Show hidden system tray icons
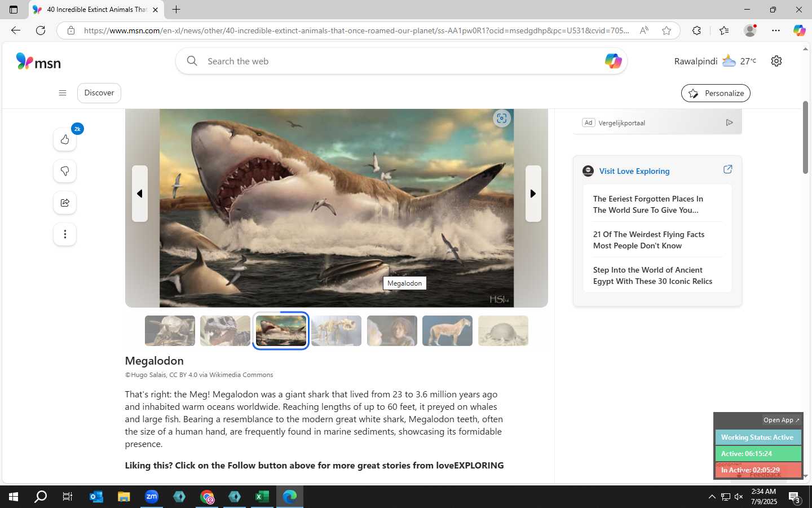 tap(712, 497)
